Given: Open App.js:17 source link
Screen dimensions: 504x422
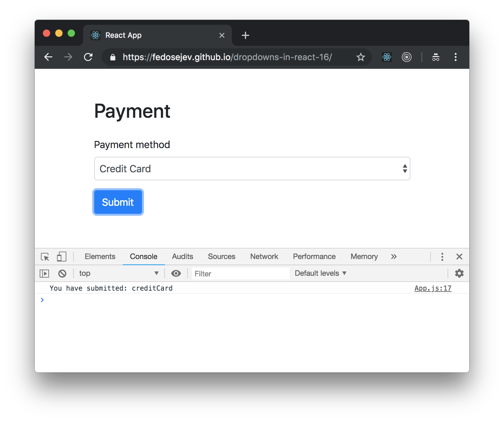Looking at the screenshot, I should (433, 288).
